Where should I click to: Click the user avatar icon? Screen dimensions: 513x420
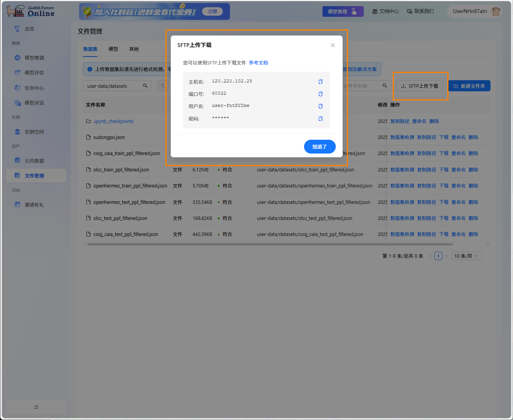[x=496, y=11]
